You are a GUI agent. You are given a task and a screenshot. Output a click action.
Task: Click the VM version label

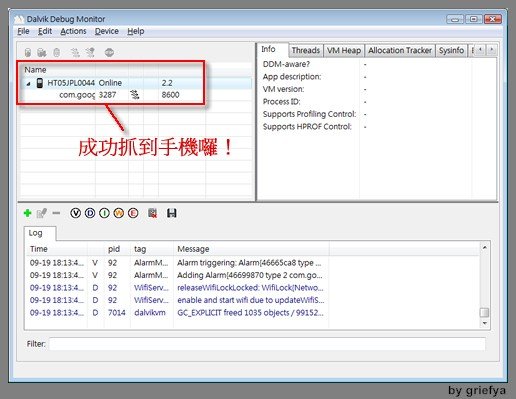click(x=283, y=89)
